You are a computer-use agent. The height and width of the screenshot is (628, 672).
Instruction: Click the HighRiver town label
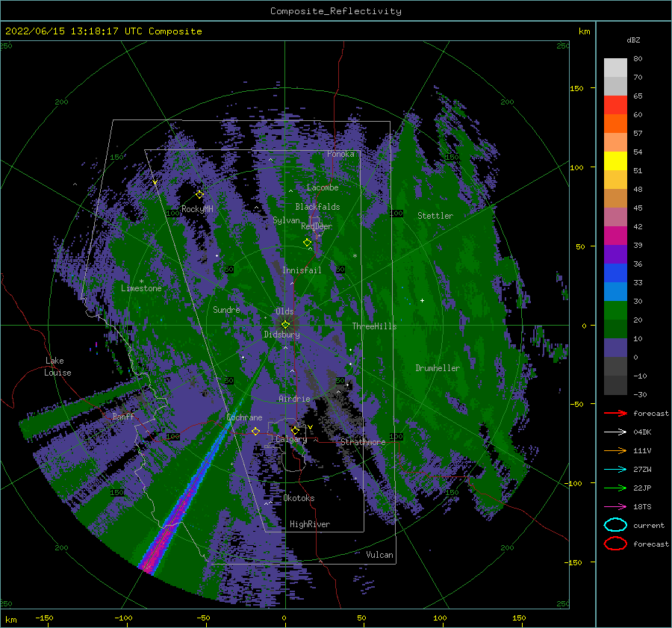point(310,524)
